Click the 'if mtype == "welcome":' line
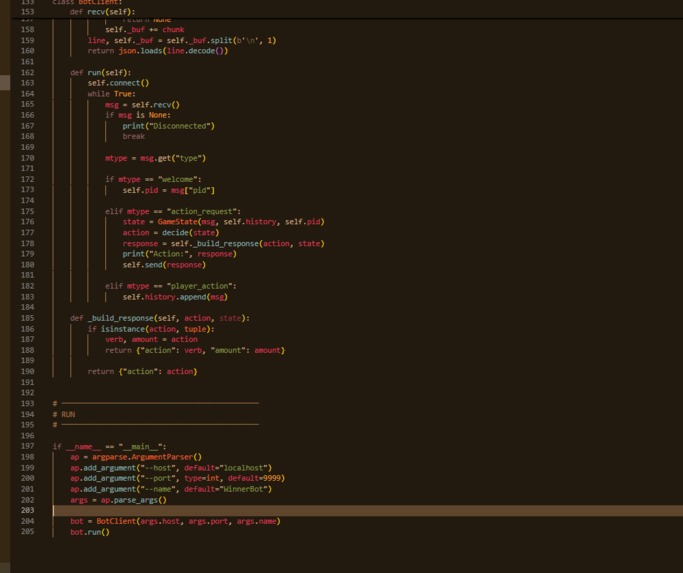 (153, 179)
